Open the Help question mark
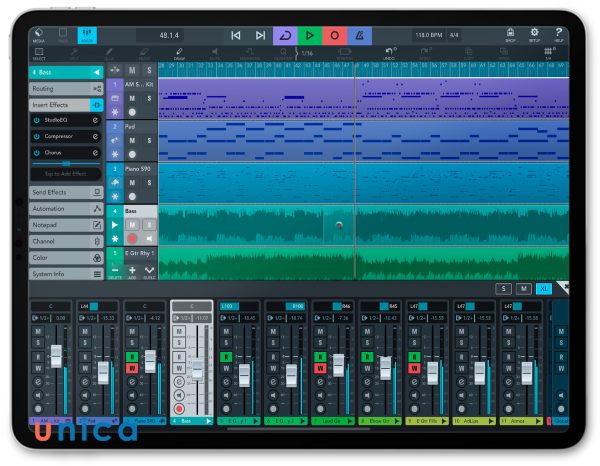The height and width of the screenshot is (466, 600). pos(559,35)
